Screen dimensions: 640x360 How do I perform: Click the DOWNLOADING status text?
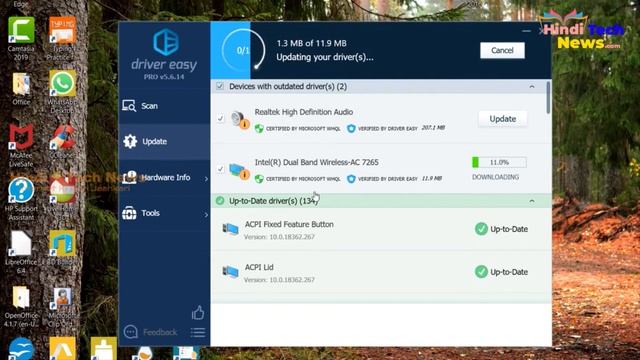(496, 177)
